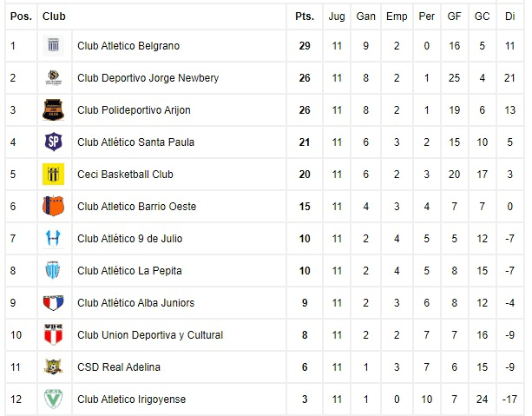Select the Union Deportiva y Cultural badge
Screen dimensions: 532x416
pos(53,335)
